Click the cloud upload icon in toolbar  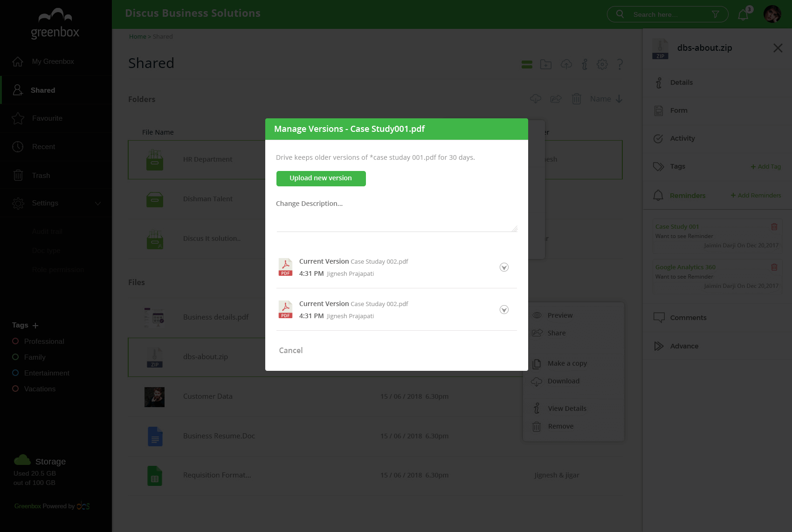click(x=566, y=64)
